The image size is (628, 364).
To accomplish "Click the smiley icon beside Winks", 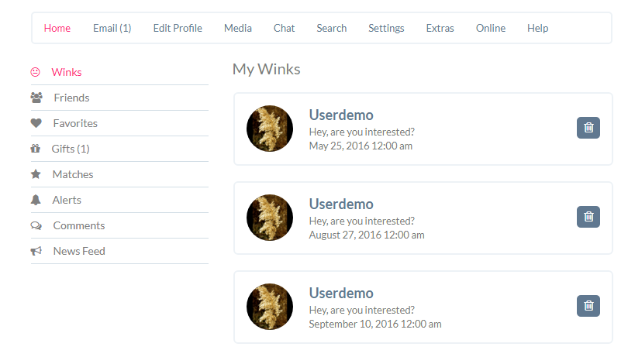I will [x=35, y=72].
